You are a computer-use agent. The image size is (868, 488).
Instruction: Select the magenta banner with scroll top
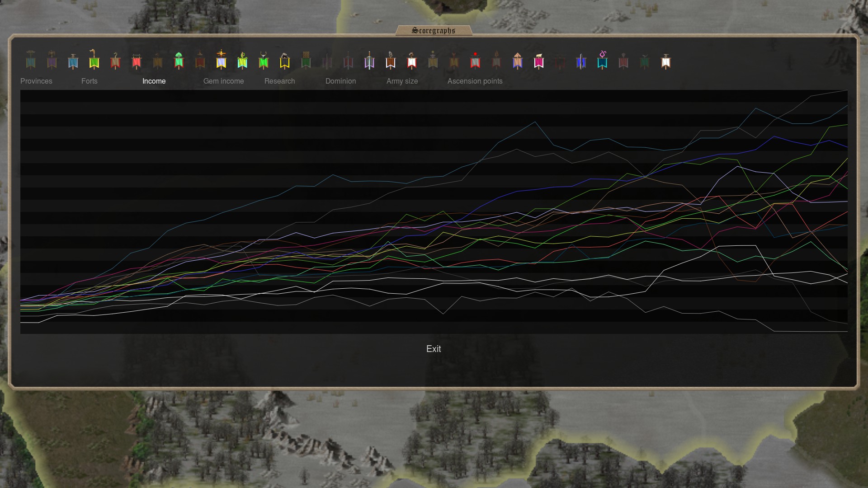(539, 61)
